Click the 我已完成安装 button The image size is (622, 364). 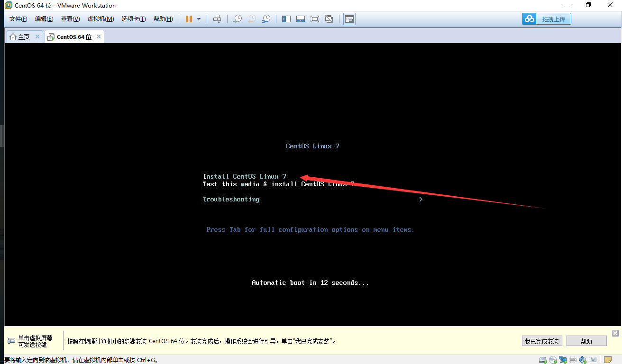tap(541, 341)
